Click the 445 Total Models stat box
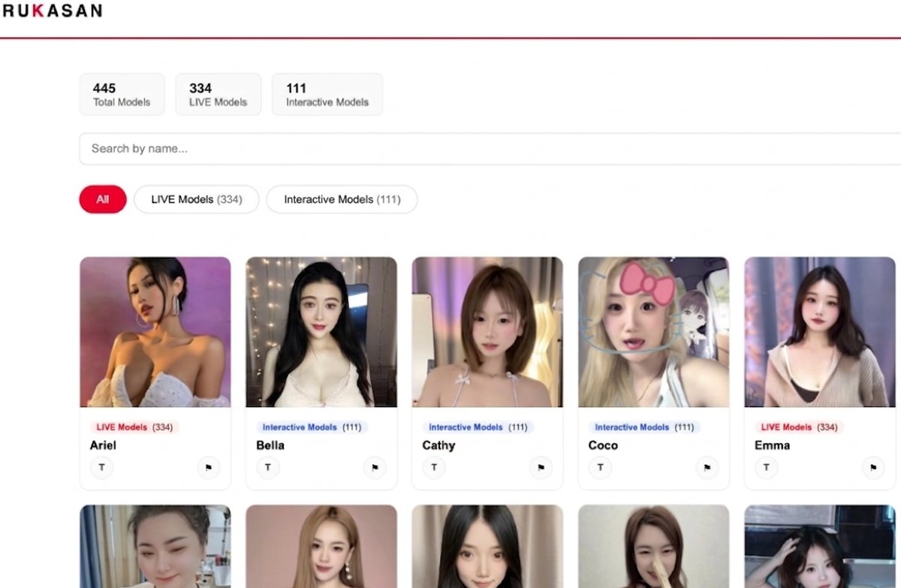The image size is (901, 588). click(x=122, y=95)
